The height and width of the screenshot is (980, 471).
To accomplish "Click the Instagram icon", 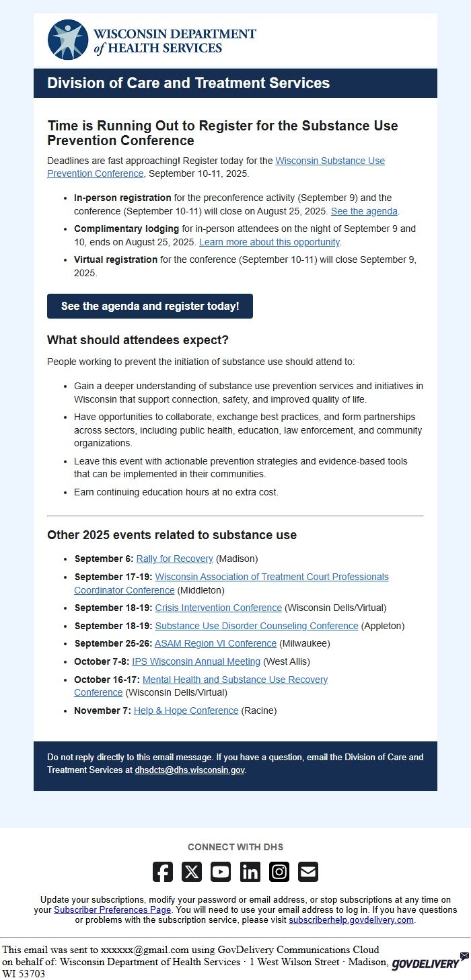I will point(279,872).
